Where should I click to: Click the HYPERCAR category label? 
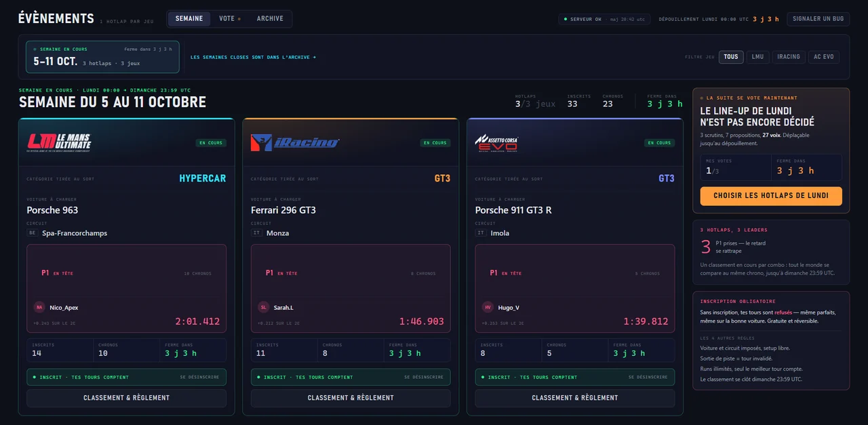[x=203, y=178]
